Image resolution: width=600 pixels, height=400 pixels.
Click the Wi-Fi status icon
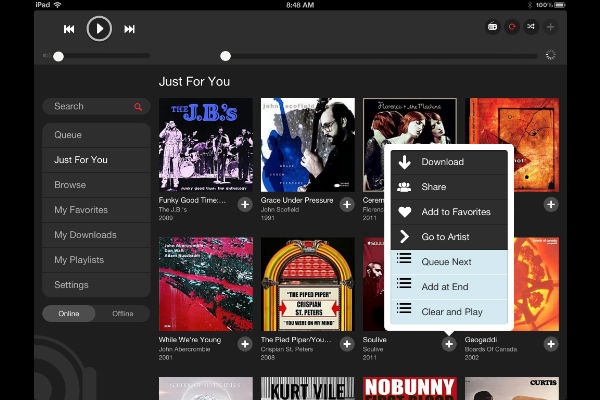(58, 5)
